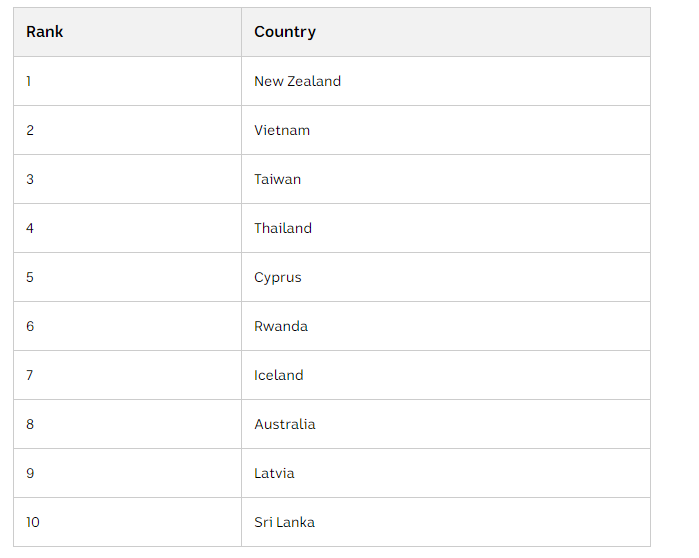
Task: Select the Thailand cell
Action: [x=446, y=228]
